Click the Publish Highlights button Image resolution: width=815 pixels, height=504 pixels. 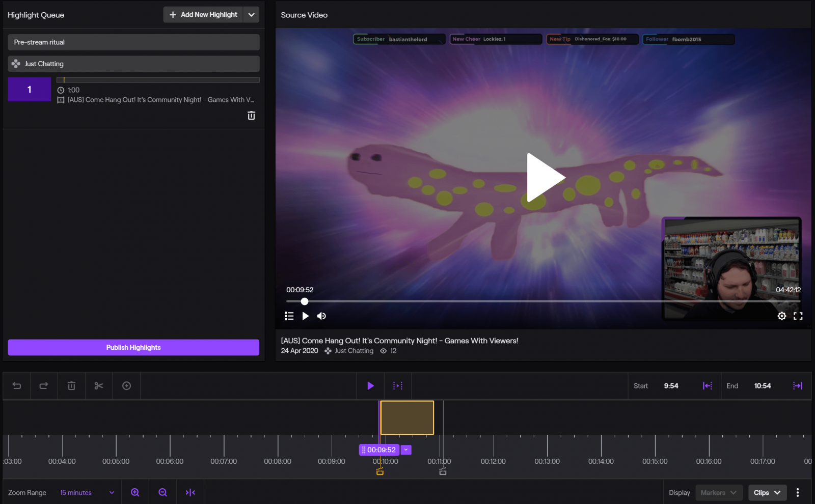point(133,347)
